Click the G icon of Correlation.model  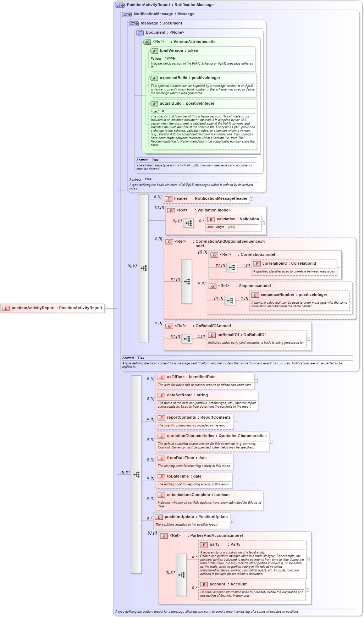[x=214, y=255]
